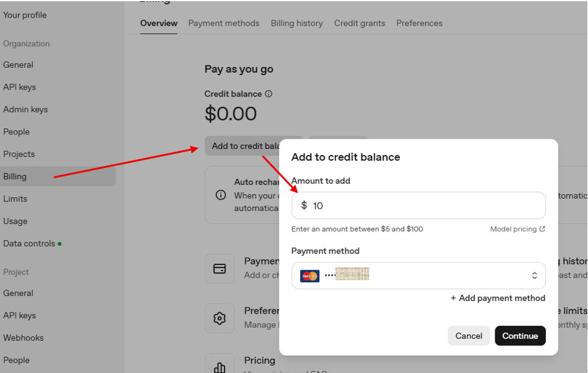Click the pricing bar chart icon

[220, 366]
